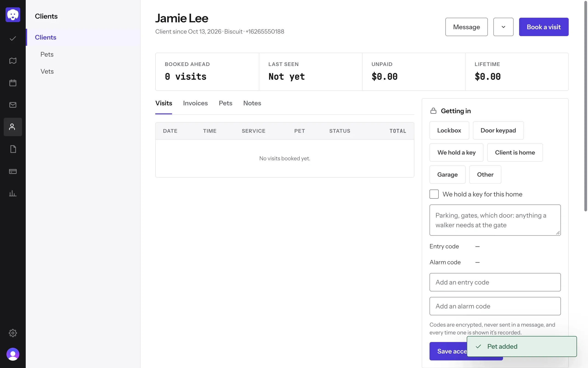
Task: Select the Other access option
Action: click(485, 175)
